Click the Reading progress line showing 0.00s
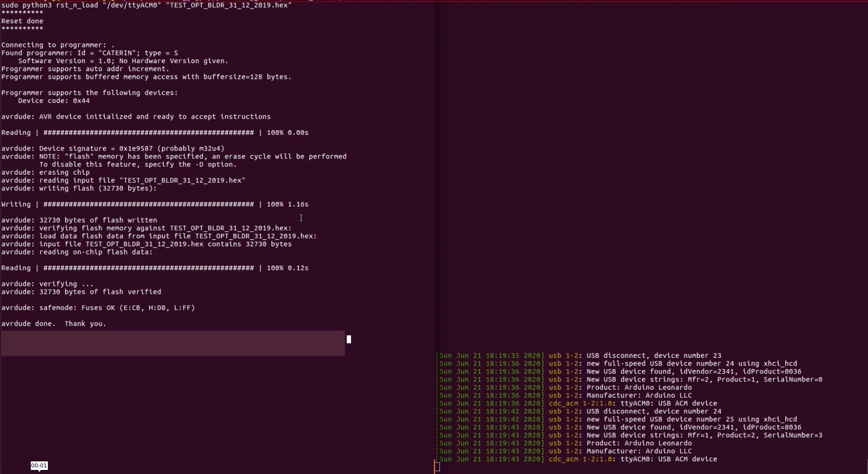Viewport: 868px width, 474px height. tap(155, 133)
